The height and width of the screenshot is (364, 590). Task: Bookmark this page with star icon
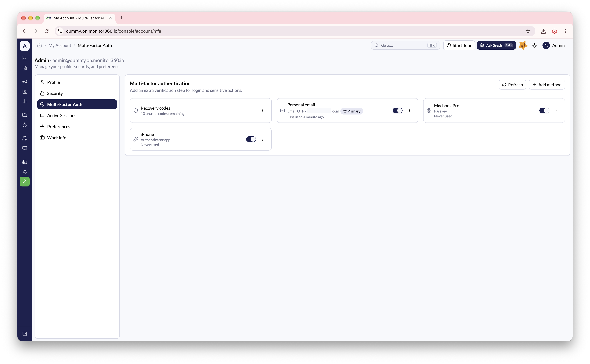pos(528,31)
